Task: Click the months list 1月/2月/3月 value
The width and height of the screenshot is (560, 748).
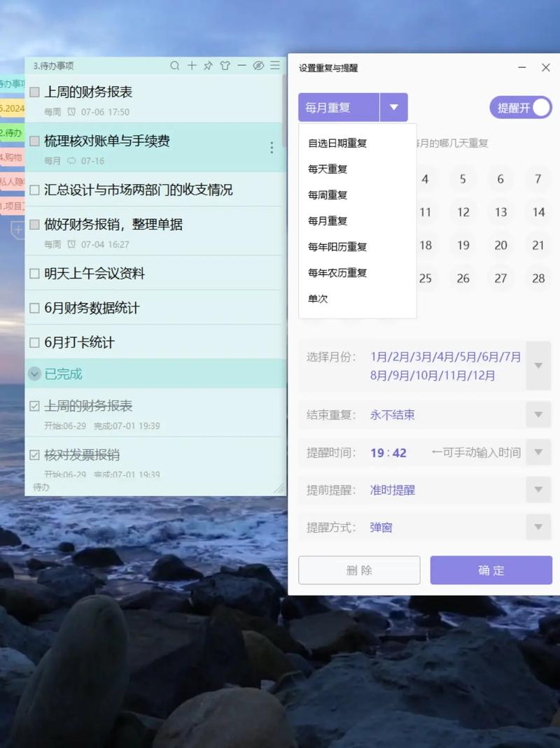Action: pyautogui.click(x=445, y=366)
